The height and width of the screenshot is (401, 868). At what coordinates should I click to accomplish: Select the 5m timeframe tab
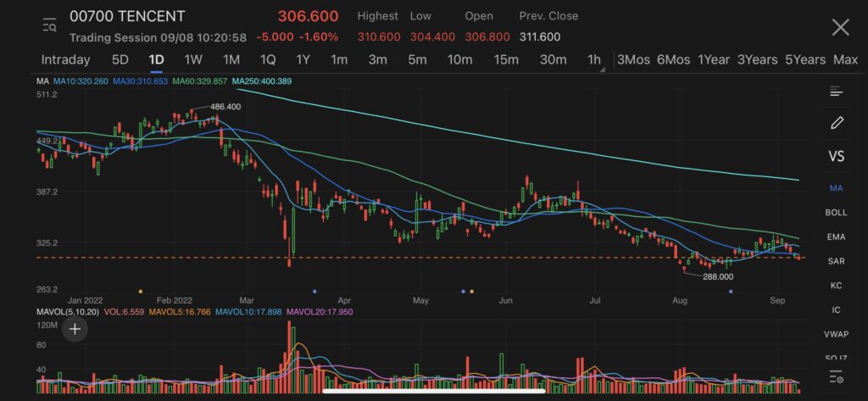417,60
